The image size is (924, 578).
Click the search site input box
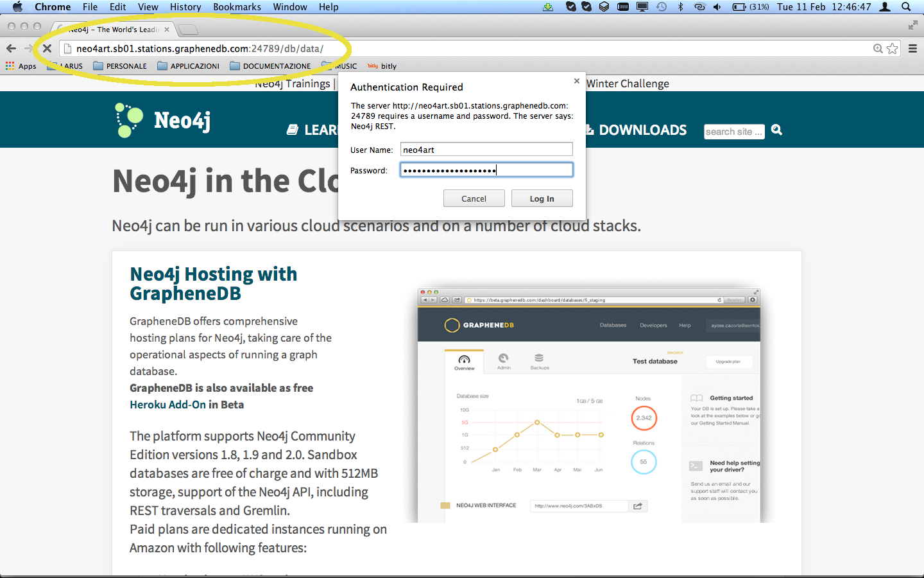pyautogui.click(x=734, y=132)
